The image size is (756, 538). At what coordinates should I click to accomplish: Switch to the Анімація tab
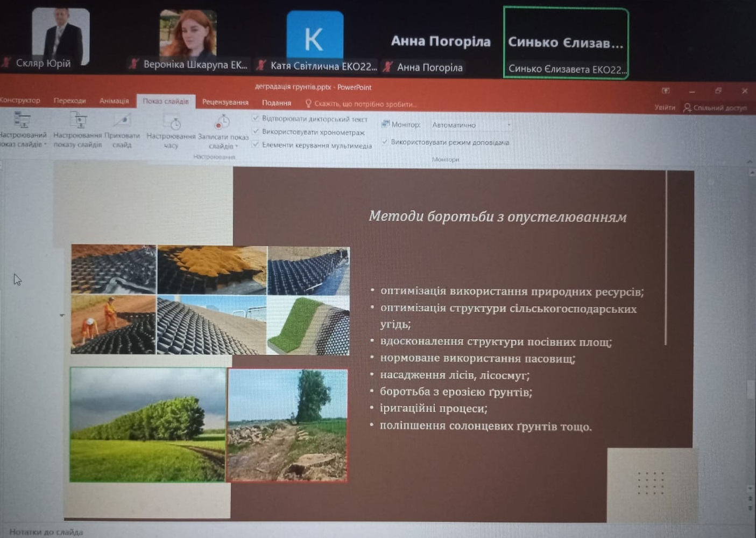(x=114, y=101)
